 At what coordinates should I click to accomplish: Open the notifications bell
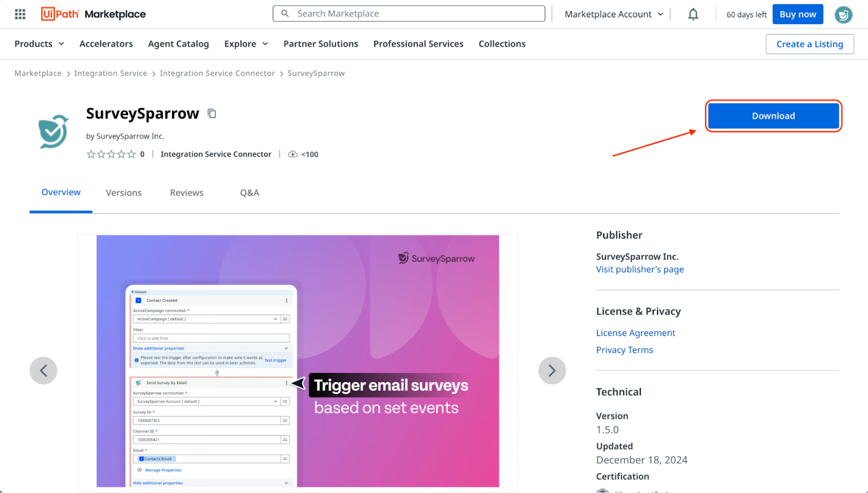coord(693,15)
